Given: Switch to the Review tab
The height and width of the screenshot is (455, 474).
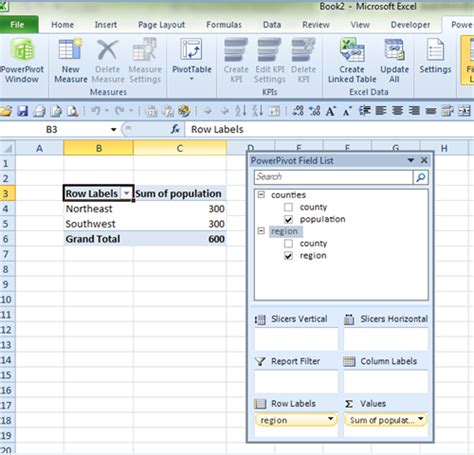Looking at the screenshot, I should pos(316,25).
